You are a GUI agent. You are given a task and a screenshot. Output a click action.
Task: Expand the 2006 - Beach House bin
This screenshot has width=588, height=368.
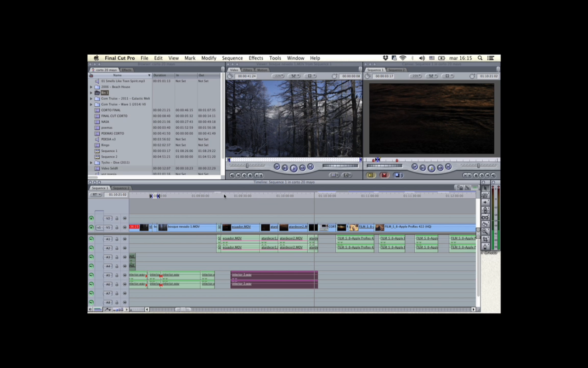(x=91, y=87)
